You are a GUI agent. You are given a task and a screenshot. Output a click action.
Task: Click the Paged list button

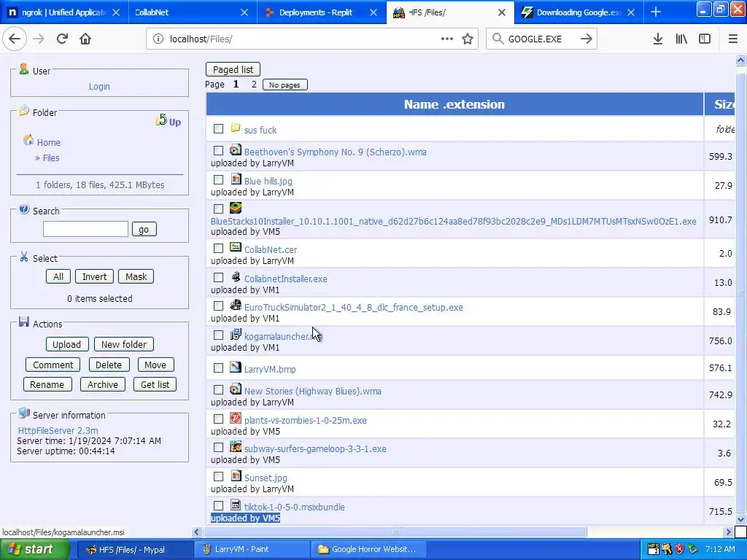coord(233,69)
